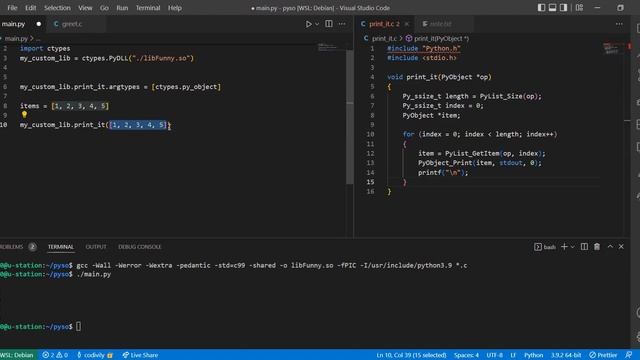Kill terminal with trash icon
The height and width of the screenshot is (360, 640).
click(x=597, y=247)
